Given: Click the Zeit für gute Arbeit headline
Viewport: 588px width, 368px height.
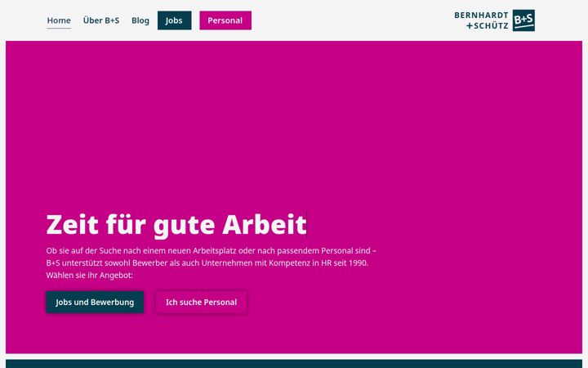Looking at the screenshot, I should (x=176, y=225).
